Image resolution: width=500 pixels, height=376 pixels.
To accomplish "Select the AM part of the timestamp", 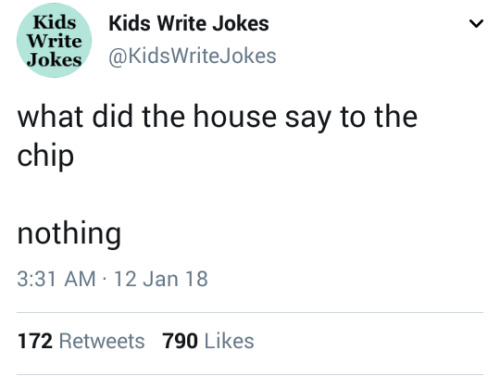I will (80, 279).
